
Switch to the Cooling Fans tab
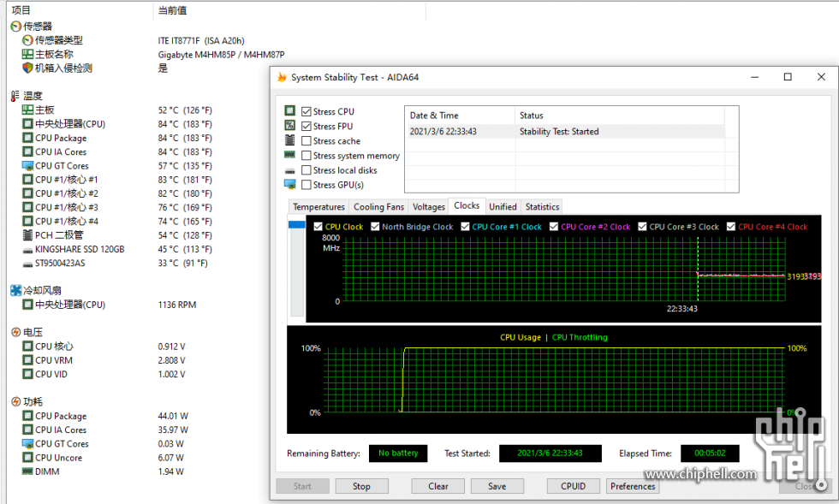pyautogui.click(x=378, y=206)
